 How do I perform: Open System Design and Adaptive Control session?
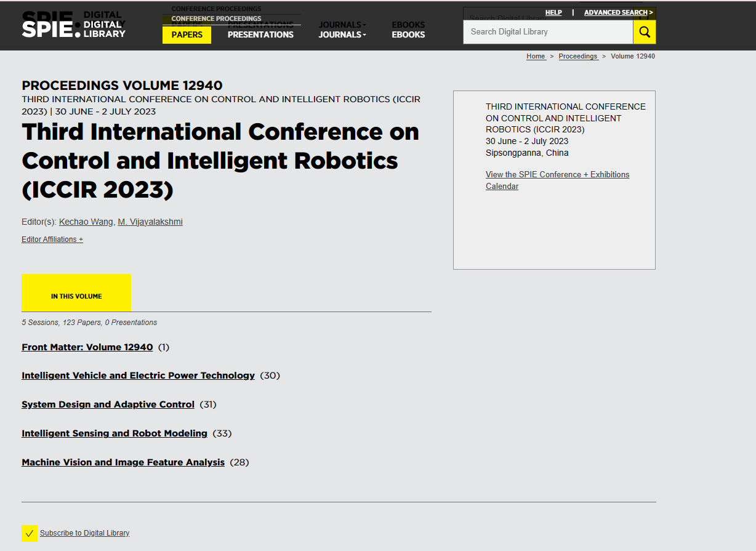108,404
